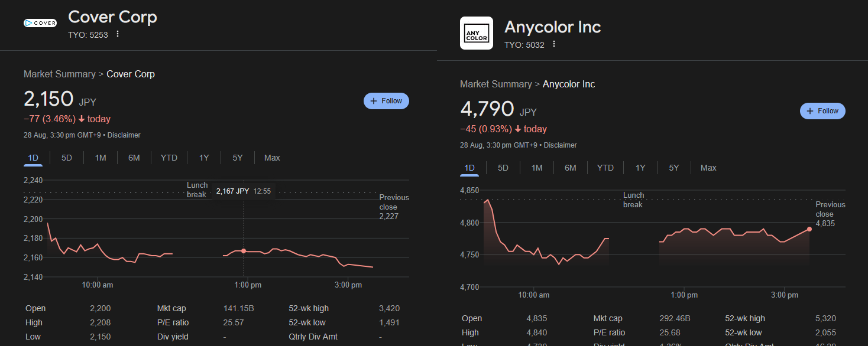
Task: Select the 1D tab on Cover Corp chart
Action: (x=33, y=158)
